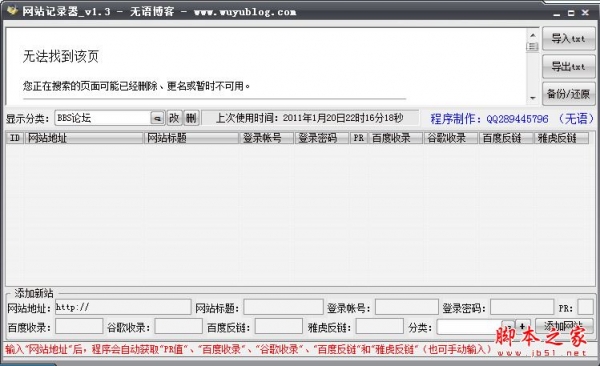This screenshot has height=366, width=600.
Task: Click the 导入txt import button
Action: [x=569, y=39]
